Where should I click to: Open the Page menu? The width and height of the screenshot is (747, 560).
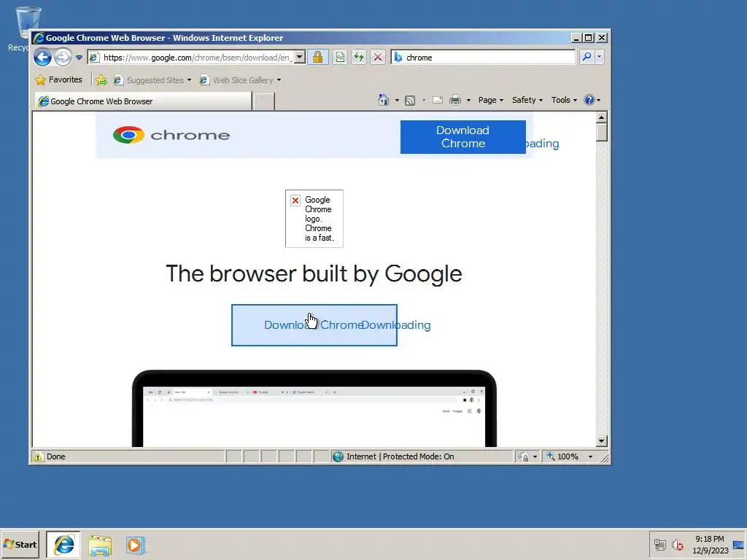[x=491, y=100]
